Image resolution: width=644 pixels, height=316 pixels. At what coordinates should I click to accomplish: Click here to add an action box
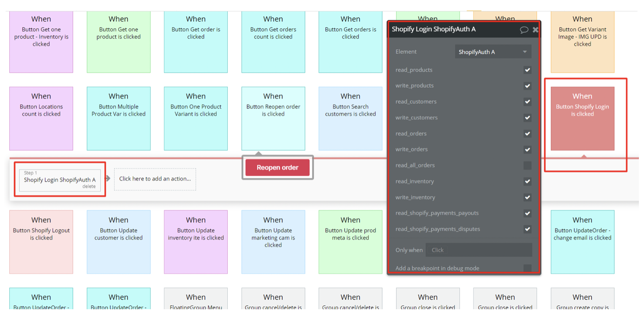[155, 179]
